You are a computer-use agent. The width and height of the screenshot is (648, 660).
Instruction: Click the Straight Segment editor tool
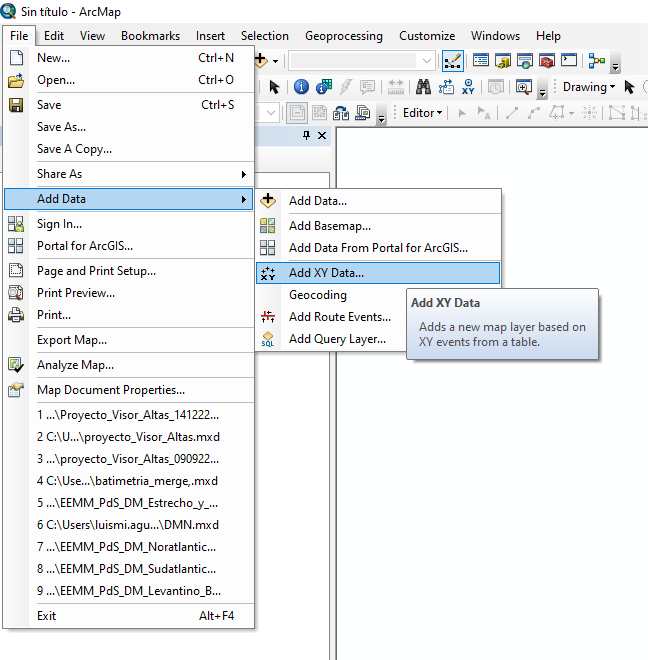pyautogui.click(x=512, y=113)
